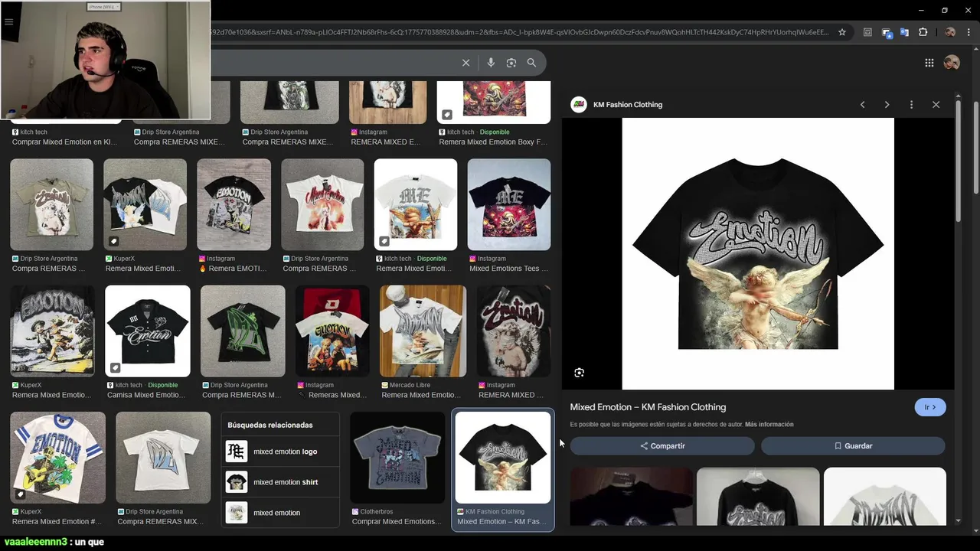Open black Emotion button shirt from kitch tech
This screenshot has width=980, height=551.
147,331
